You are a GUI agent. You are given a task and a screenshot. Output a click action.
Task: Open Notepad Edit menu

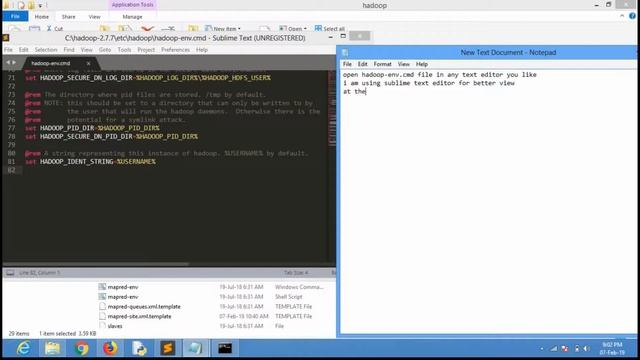click(362, 64)
